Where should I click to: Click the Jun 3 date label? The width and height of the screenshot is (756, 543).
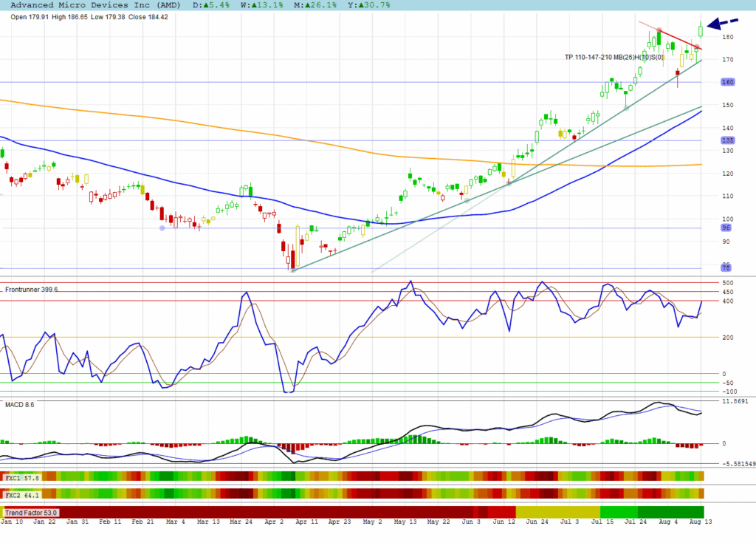pos(471,522)
